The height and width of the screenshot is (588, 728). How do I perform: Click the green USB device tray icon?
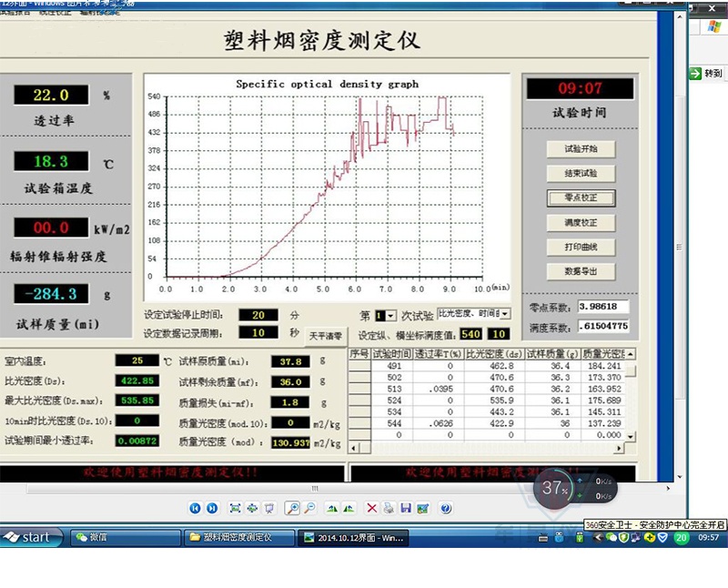click(x=579, y=537)
